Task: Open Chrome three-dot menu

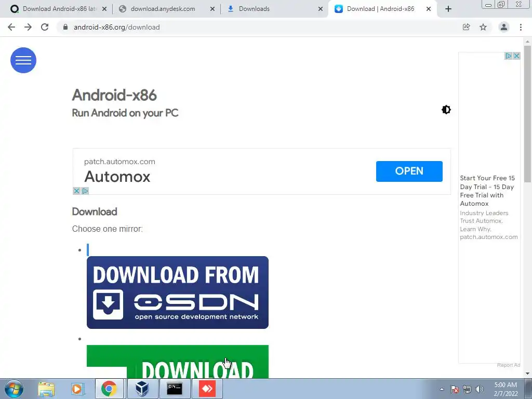Action: [x=521, y=27]
